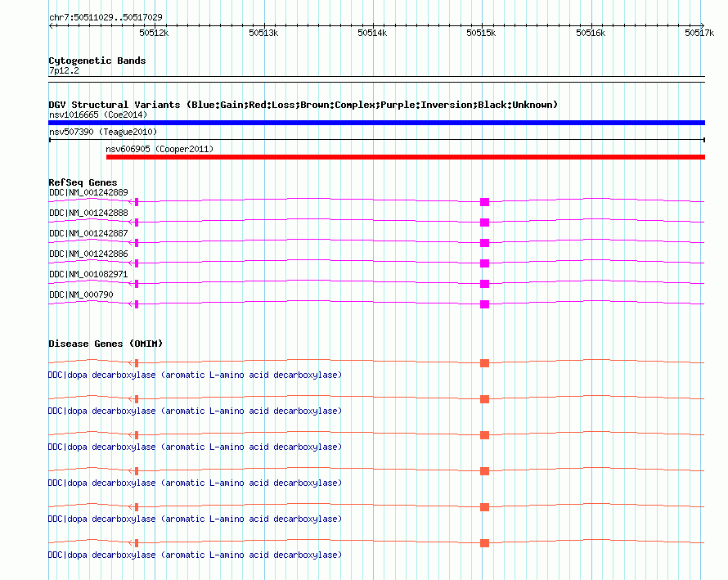The height and width of the screenshot is (580, 728).
Task: Click the 50513k ruler tick label
Action: 263,33
